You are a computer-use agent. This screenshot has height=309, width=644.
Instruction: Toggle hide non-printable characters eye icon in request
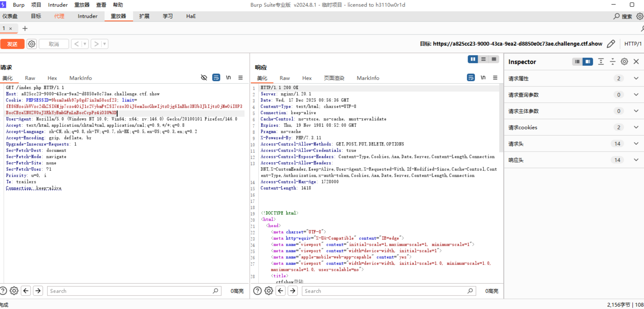(x=204, y=78)
